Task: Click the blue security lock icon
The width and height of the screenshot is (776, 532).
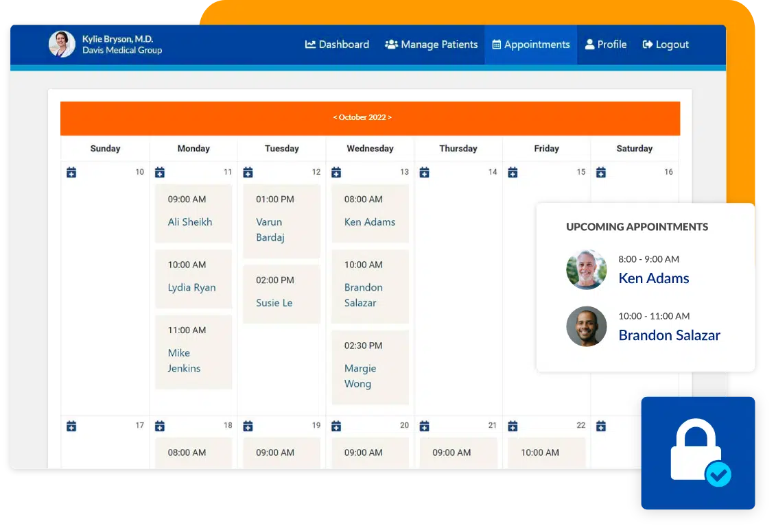Action: point(698,452)
